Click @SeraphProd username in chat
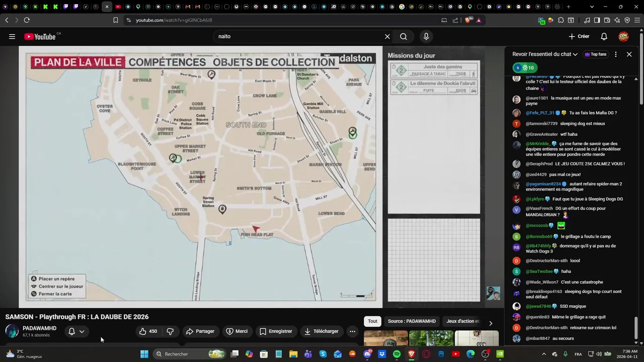Image resolution: width=644 pixels, height=362 pixels. [x=539, y=164]
